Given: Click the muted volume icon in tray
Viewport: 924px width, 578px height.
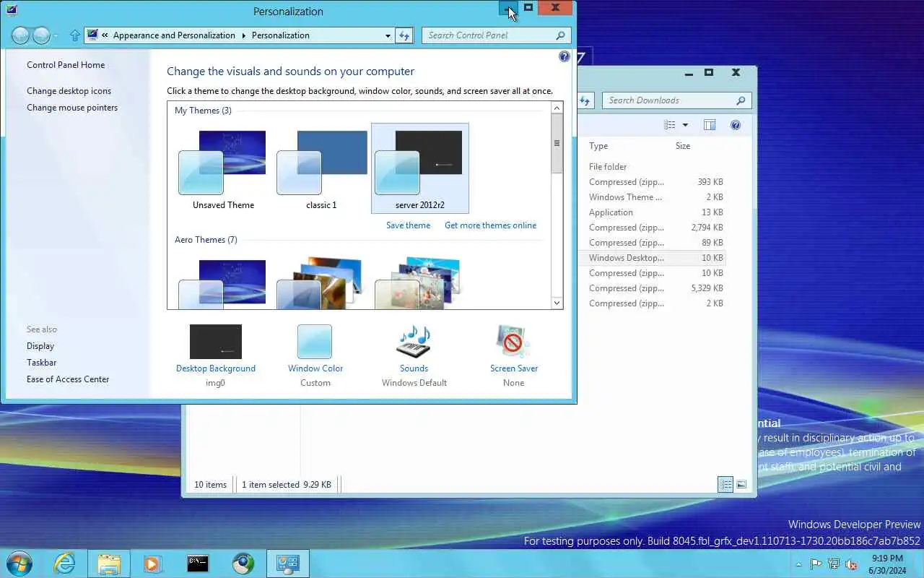Looking at the screenshot, I should click(852, 564).
